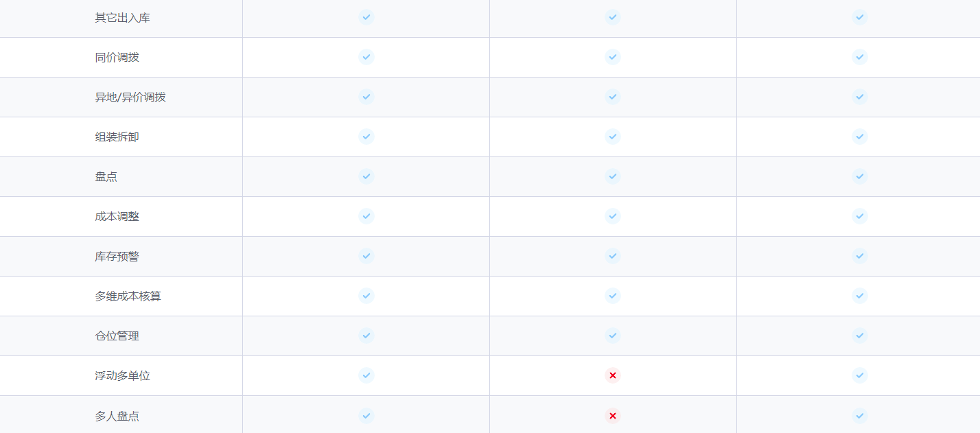Screen dimensions: 980x433
Task: Select the 库存预警 feature label
Action: (117, 257)
